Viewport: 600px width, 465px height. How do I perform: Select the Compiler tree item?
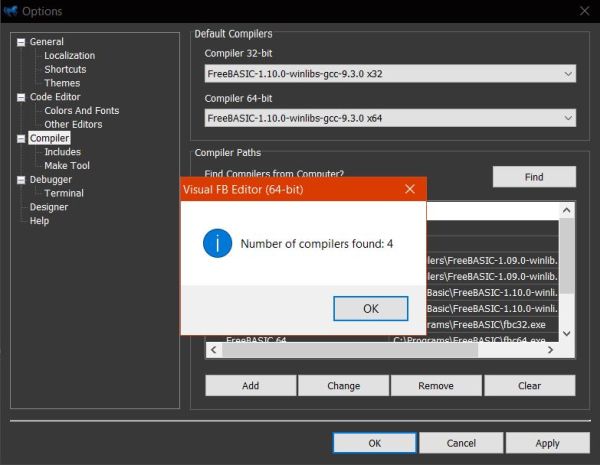pyautogui.click(x=49, y=138)
